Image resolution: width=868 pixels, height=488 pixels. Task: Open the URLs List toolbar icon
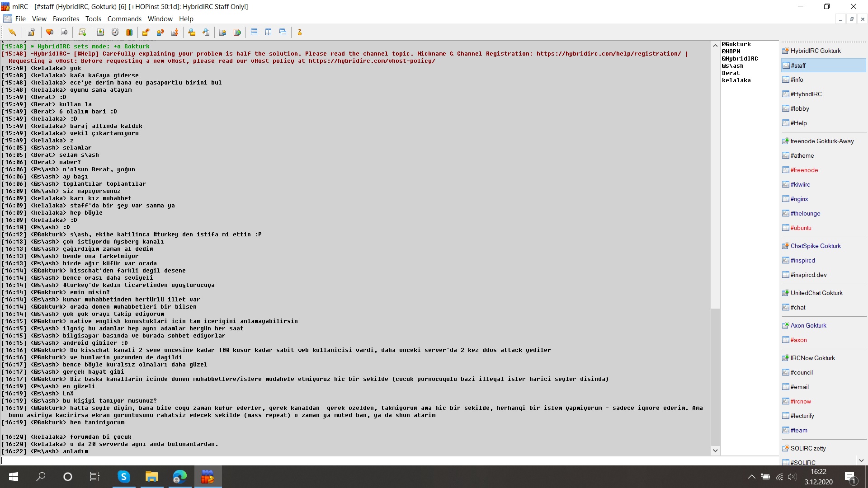click(x=237, y=32)
